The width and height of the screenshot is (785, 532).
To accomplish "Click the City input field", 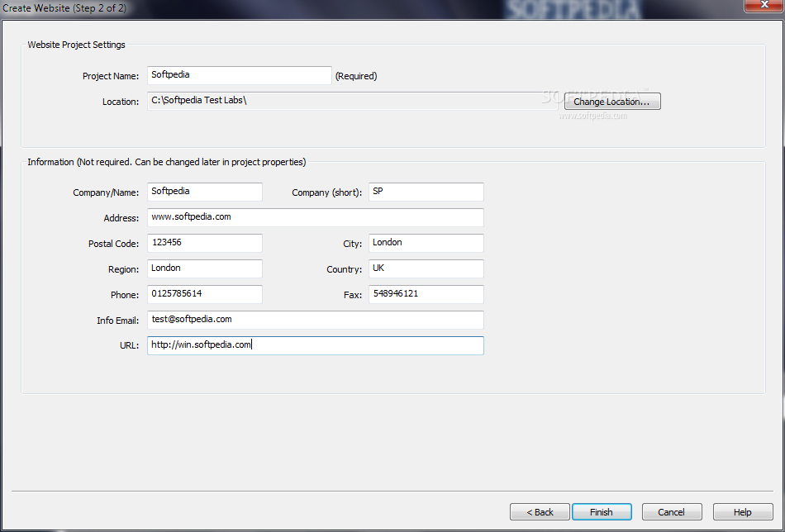I will coord(426,243).
